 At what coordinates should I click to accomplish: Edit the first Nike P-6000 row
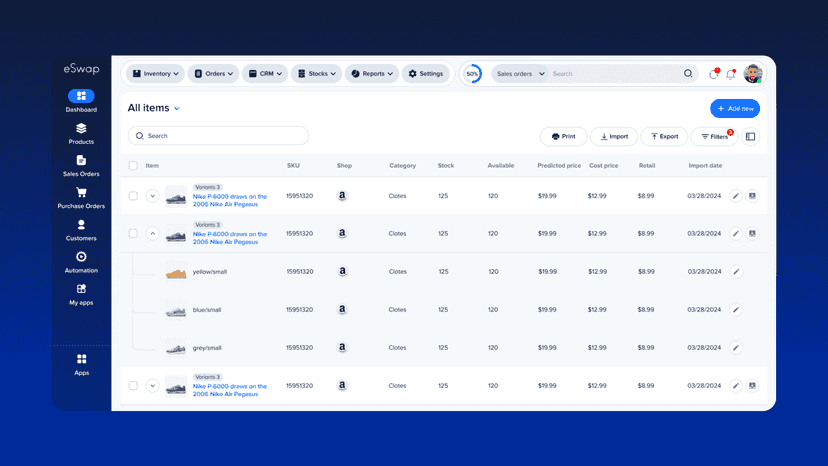[736, 196]
